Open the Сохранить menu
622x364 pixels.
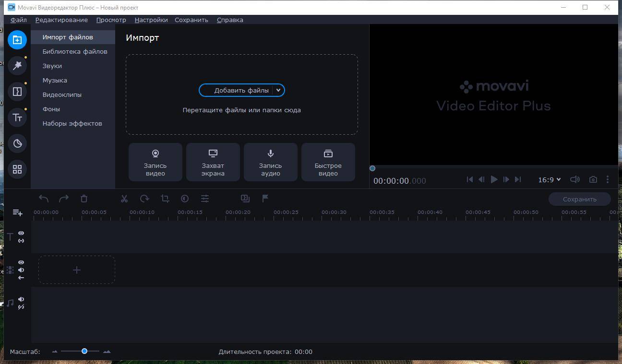(191, 20)
